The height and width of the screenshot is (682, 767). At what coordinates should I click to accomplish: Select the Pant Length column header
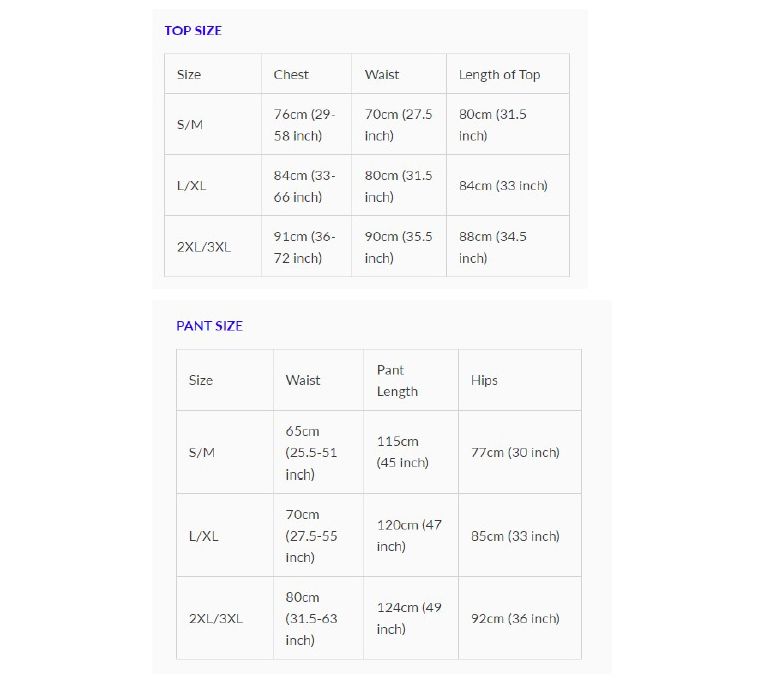(x=397, y=381)
